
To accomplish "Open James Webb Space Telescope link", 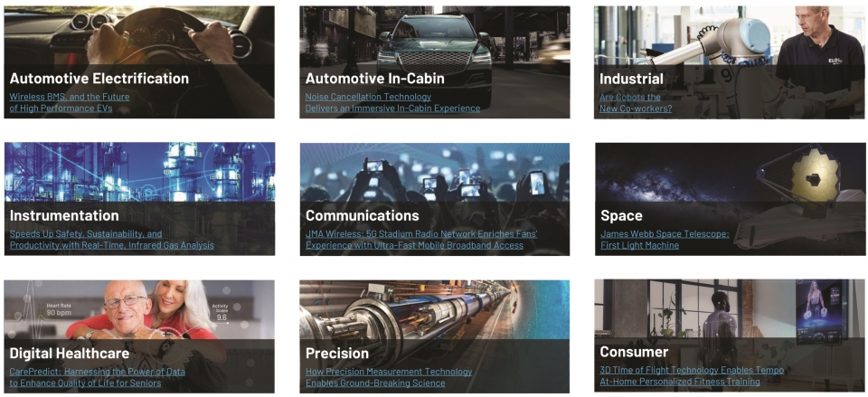I will 665,240.
